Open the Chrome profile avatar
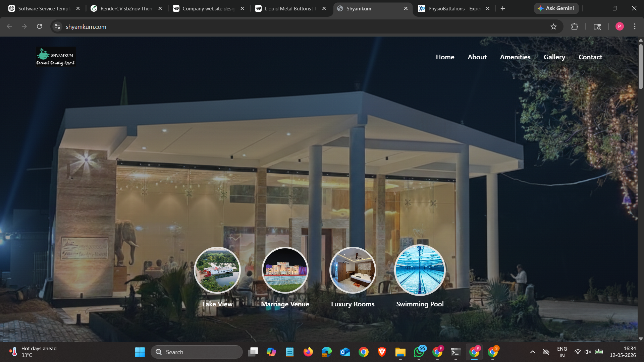Image resolution: width=644 pixels, height=362 pixels. pos(620,26)
